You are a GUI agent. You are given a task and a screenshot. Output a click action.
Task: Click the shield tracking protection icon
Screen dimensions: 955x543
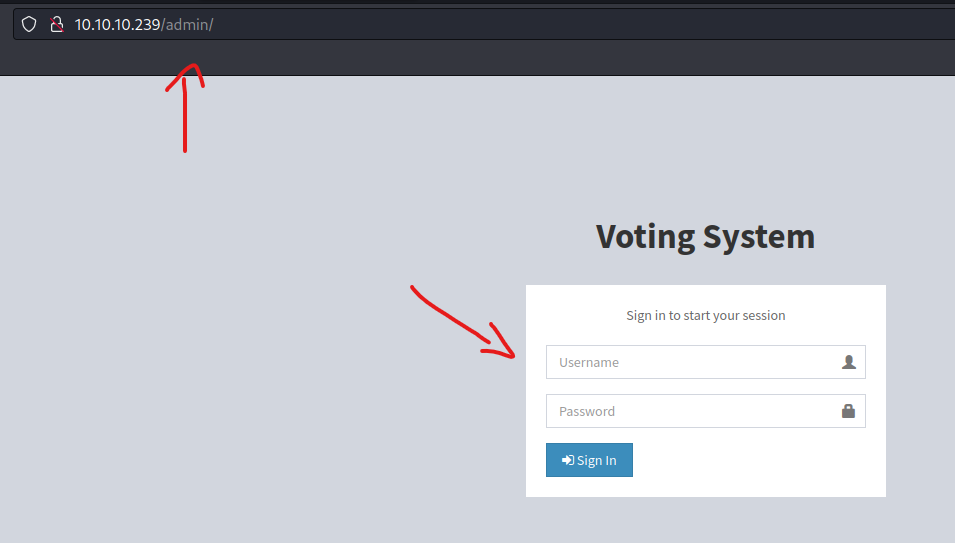pyautogui.click(x=29, y=24)
